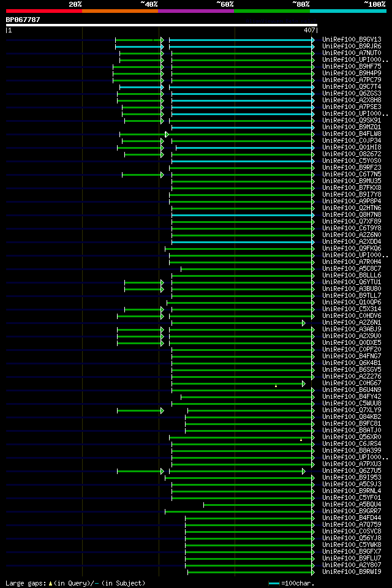Select the UniRef100_A2Z6N1 label
The image size is (392, 588).
click(352, 323)
